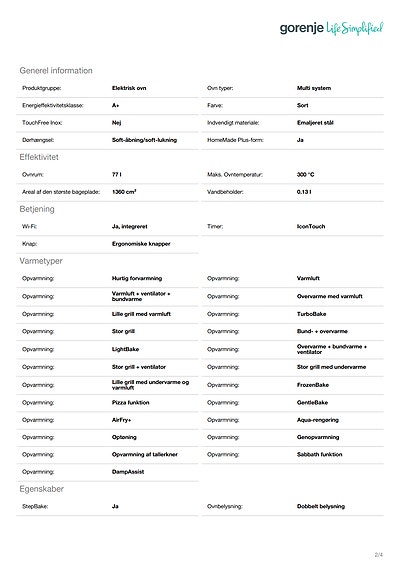Click the 2/4 page number

point(379,555)
